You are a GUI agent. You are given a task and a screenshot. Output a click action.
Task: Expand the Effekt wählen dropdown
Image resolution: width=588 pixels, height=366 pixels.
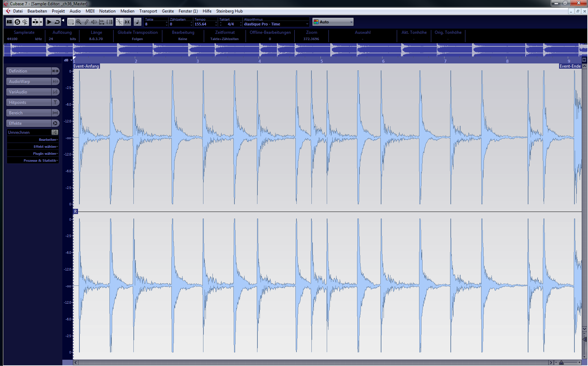pyautogui.click(x=33, y=147)
